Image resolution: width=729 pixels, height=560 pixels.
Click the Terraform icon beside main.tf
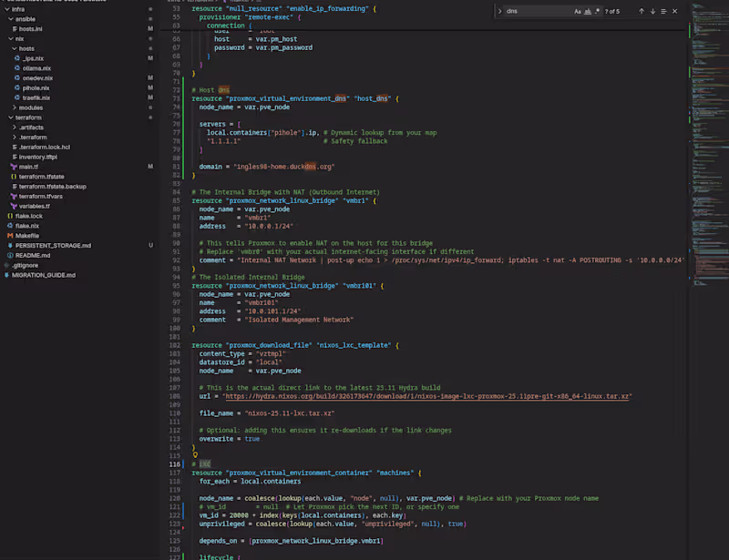coord(13,166)
